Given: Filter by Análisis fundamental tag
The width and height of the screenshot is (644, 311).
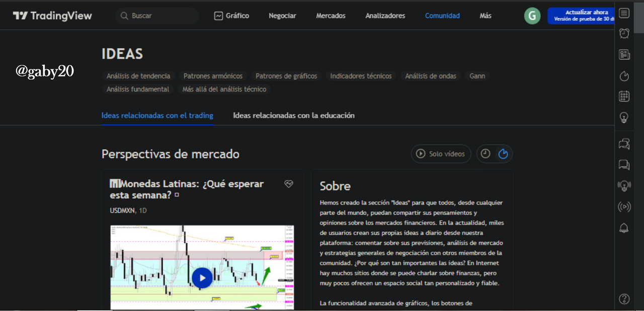Looking at the screenshot, I should pyautogui.click(x=138, y=89).
